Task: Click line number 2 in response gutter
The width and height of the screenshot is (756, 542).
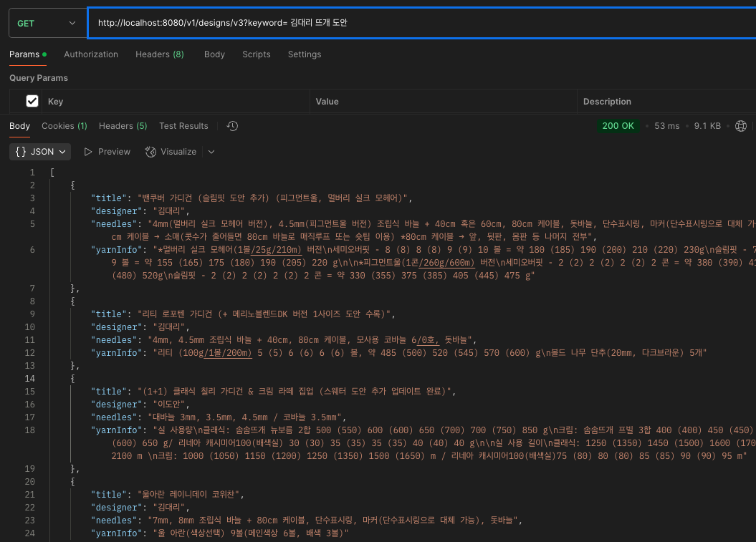Action: [32, 185]
